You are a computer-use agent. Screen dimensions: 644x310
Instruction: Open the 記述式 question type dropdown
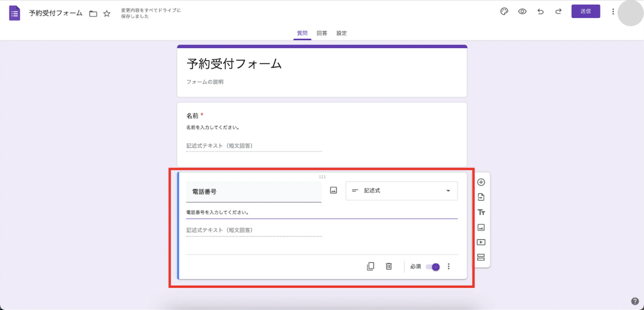point(401,191)
